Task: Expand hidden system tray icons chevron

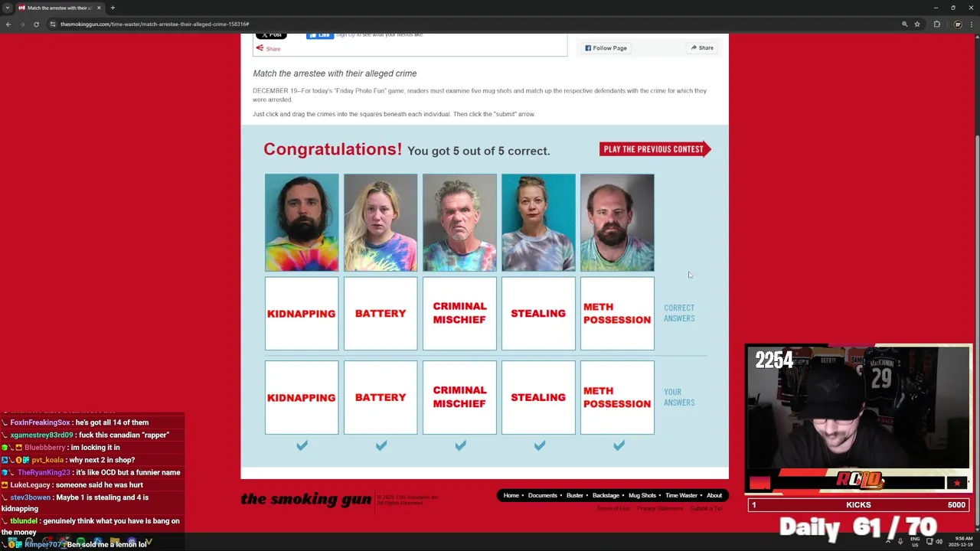Action: (888, 541)
